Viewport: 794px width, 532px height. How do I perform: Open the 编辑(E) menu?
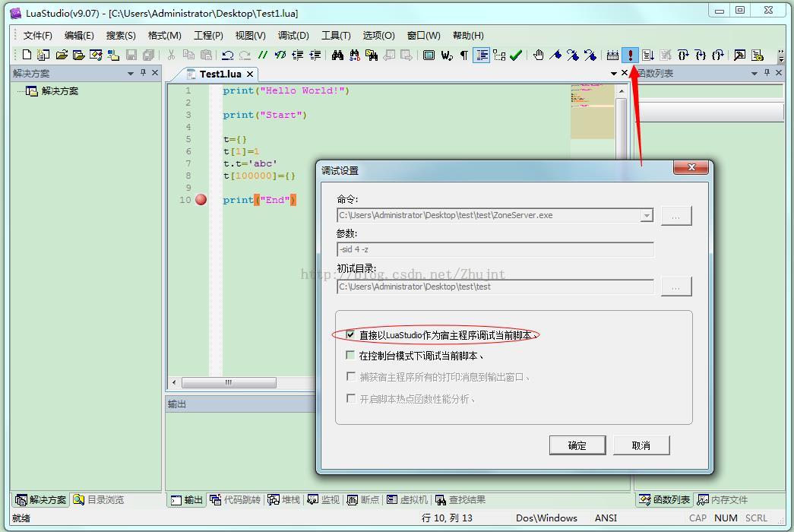79,36
